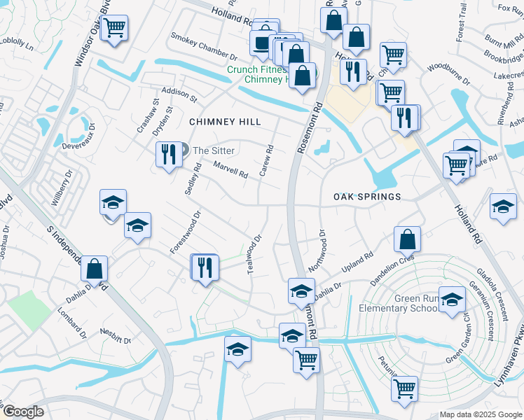Click the Map data ©2025 Google attribution

click(x=481, y=415)
